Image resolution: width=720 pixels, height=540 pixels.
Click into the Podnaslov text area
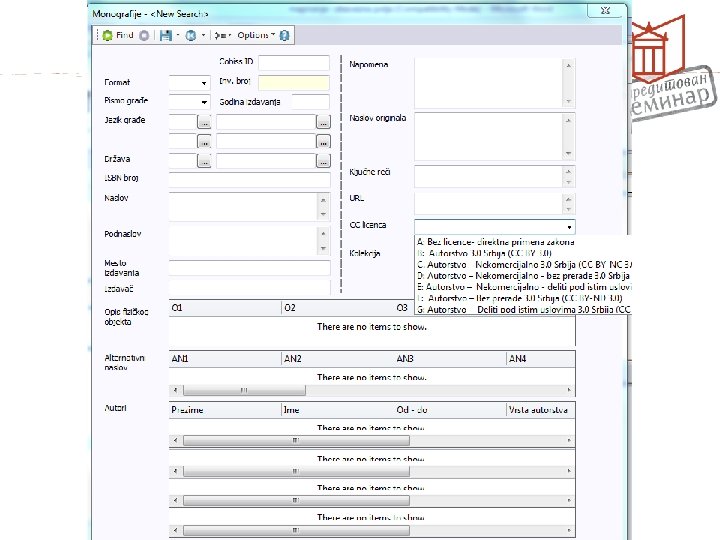coord(243,241)
